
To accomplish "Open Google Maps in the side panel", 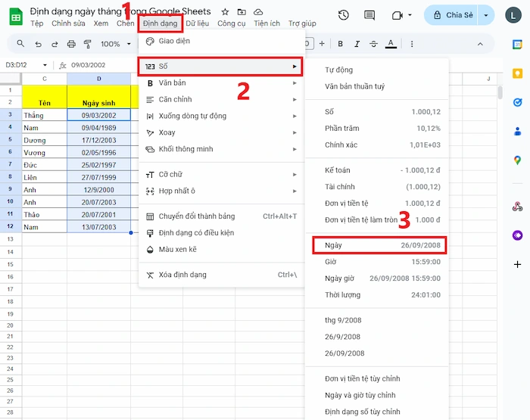I will click(518, 160).
